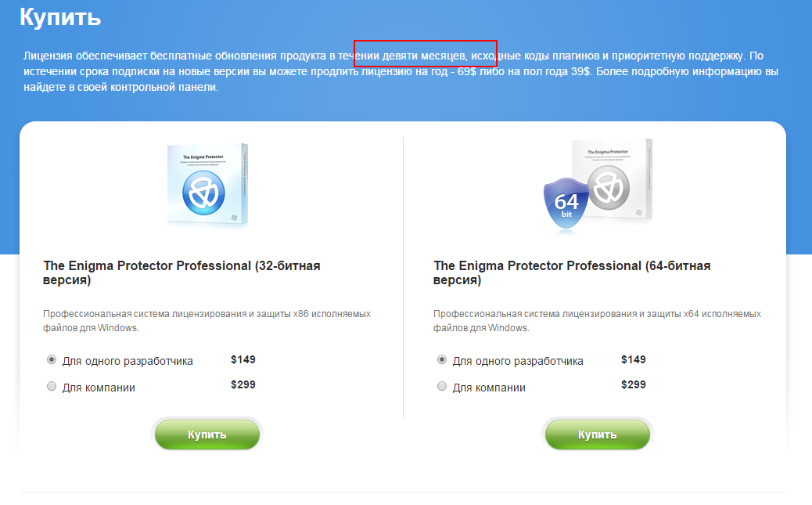
Task: Click the $149 price under 32-bit version
Action: 243,360
